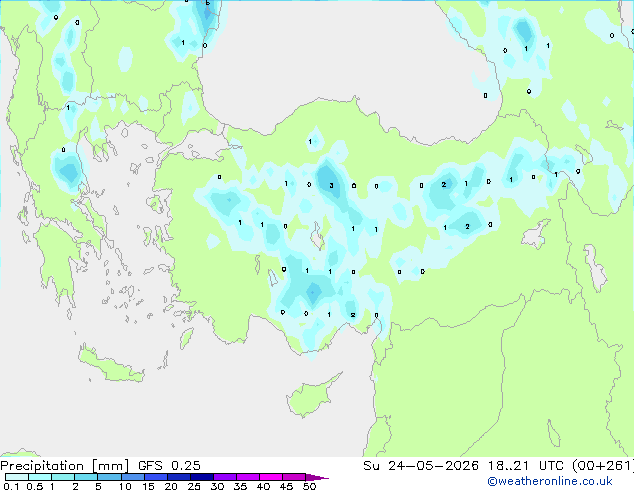The height and width of the screenshot is (490, 634).
Task: Click the '18..21' forecast hours text
Action: pyautogui.click(x=507, y=466)
